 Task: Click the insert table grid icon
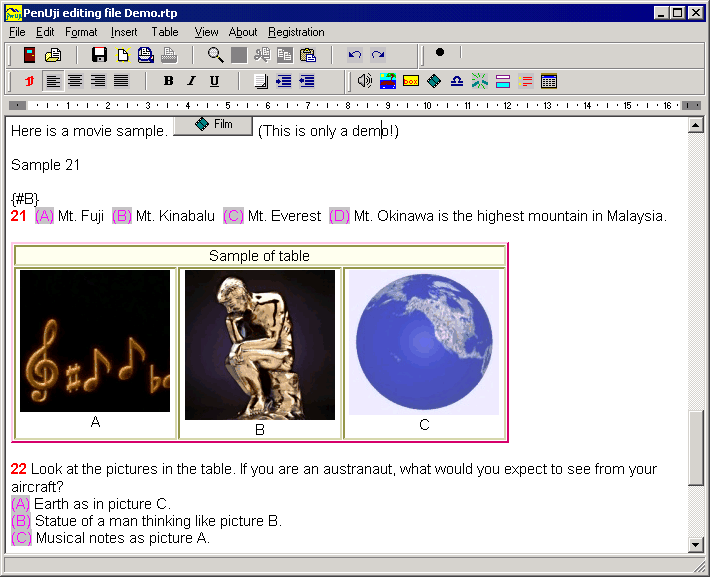click(x=549, y=81)
